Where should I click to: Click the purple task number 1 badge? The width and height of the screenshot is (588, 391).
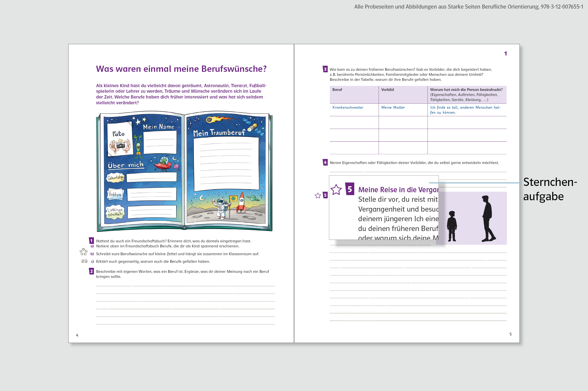91,241
